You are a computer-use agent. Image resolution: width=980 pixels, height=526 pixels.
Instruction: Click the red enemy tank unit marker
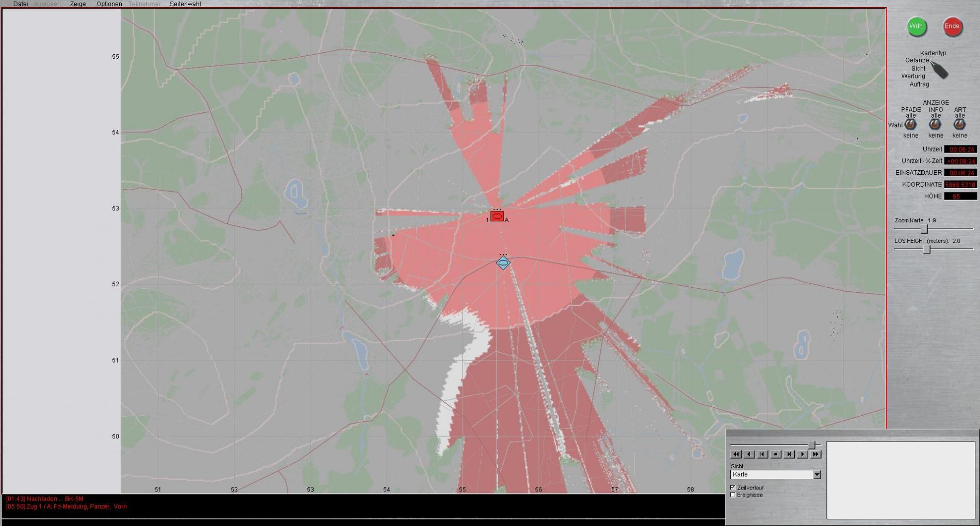click(497, 216)
